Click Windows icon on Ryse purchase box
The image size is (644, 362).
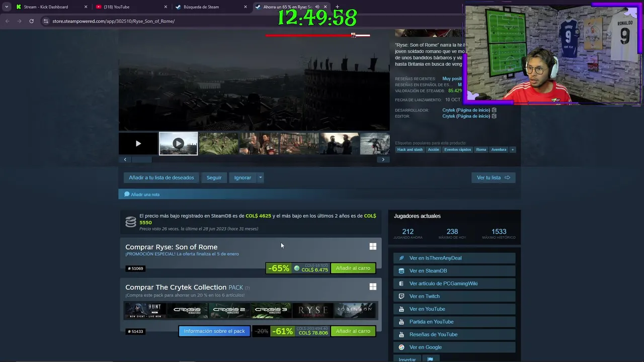(373, 246)
